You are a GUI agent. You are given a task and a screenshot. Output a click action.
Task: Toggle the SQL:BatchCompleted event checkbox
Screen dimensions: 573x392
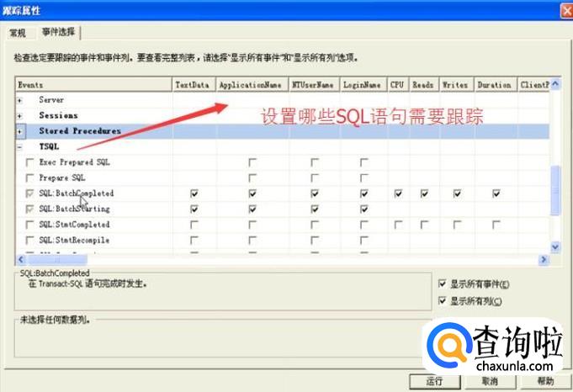[30, 193]
